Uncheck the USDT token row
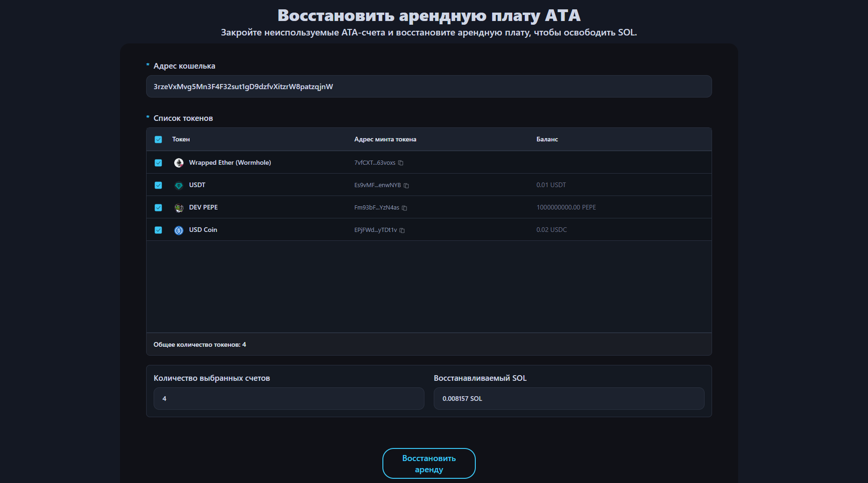868x483 pixels. (158, 185)
